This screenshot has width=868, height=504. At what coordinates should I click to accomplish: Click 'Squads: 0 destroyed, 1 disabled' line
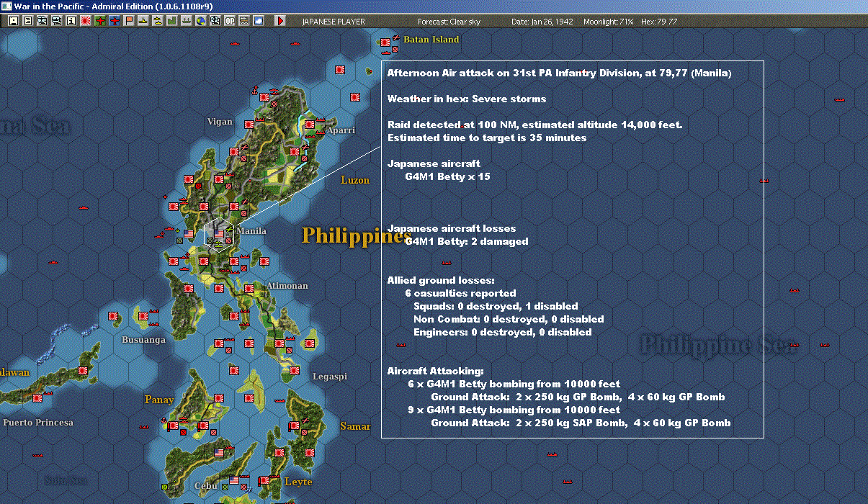pyautogui.click(x=496, y=306)
